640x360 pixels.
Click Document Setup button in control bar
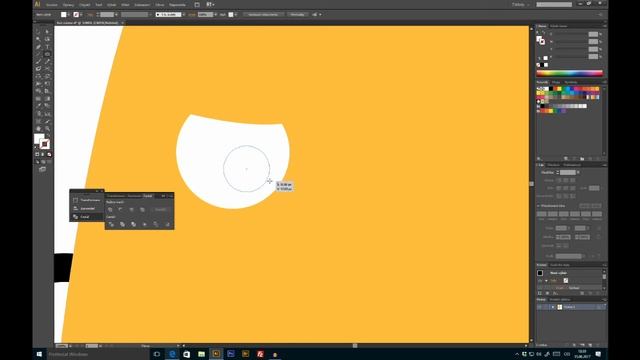(x=263, y=15)
